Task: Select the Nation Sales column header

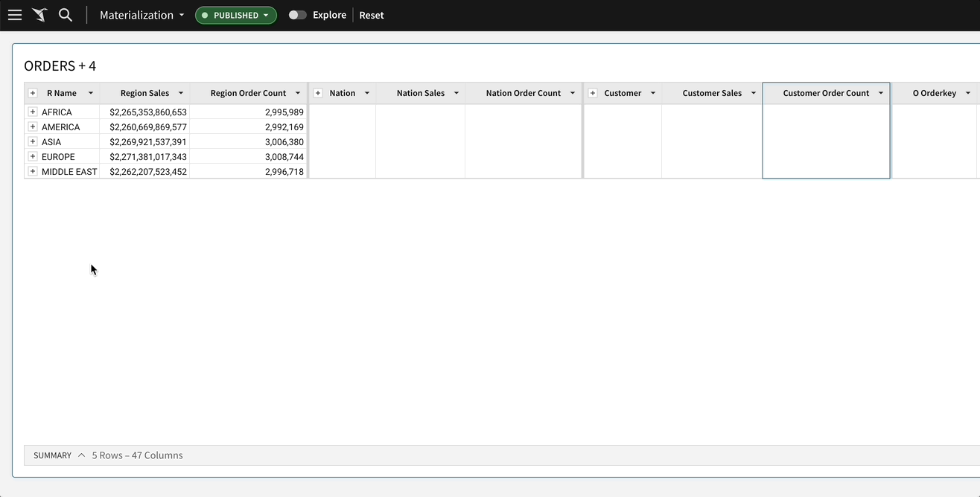Action: click(421, 93)
